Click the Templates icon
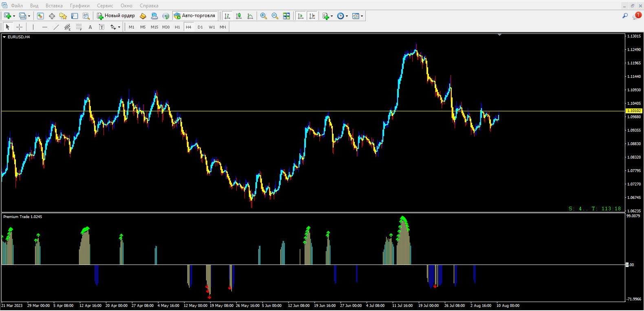This screenshot has height=311, width=644. [x=356, y=16]
